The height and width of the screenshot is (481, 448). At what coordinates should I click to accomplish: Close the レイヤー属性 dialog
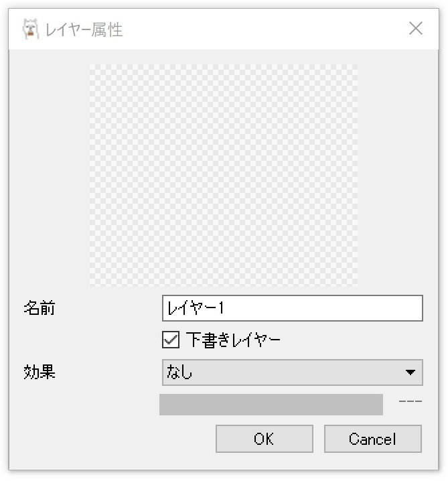(x=415, y=29)
